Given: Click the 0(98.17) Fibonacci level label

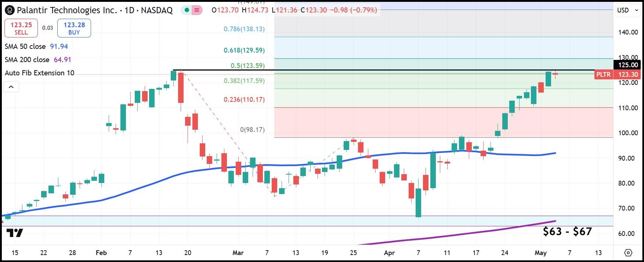Looking at the screenshot, I should (252, 130).
